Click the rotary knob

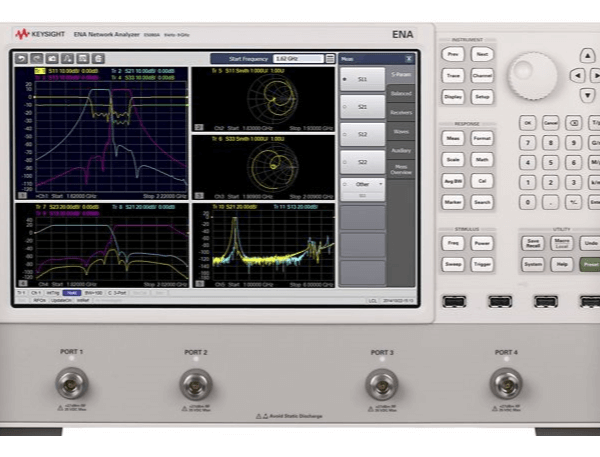(532, 76)
